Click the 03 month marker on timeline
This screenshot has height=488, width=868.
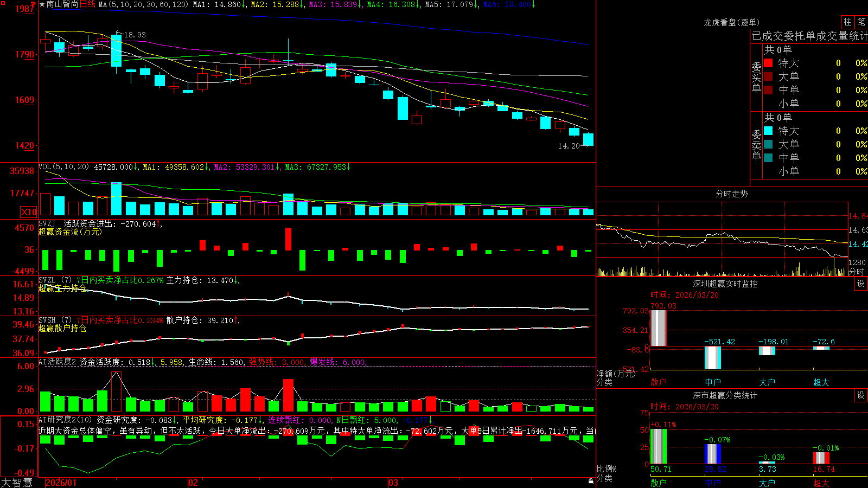(x=393, y=483)
